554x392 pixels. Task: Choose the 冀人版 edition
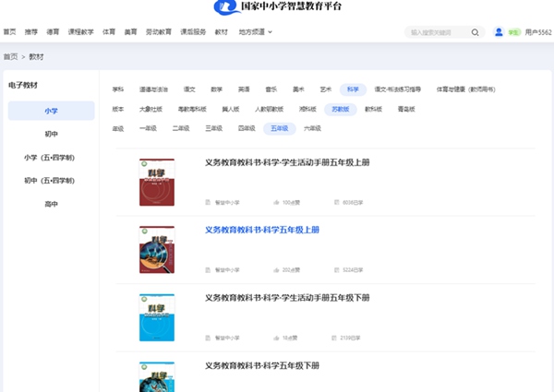(x=231, y=109)
